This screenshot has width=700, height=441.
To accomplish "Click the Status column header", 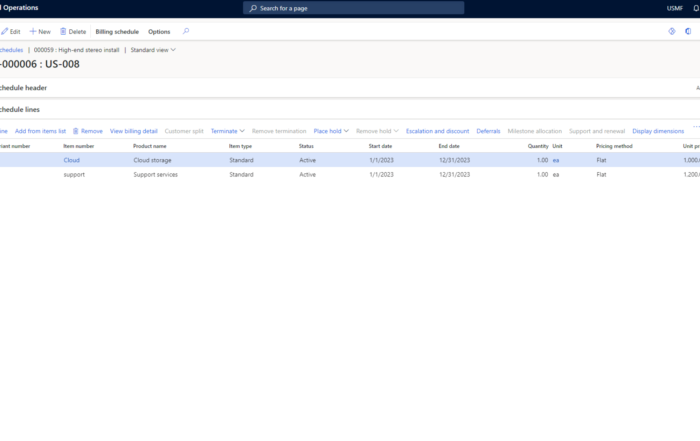I will coord(306,146).
